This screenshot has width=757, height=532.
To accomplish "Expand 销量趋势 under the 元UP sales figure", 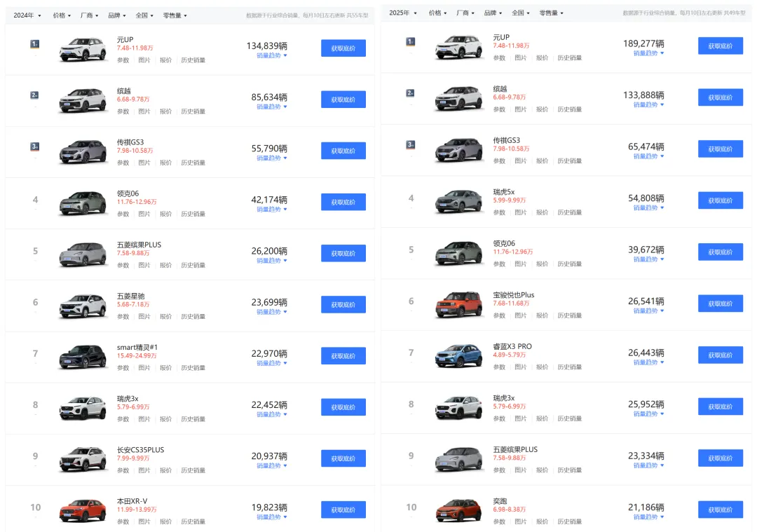I will pyautogui.click(x=267, y=55).
